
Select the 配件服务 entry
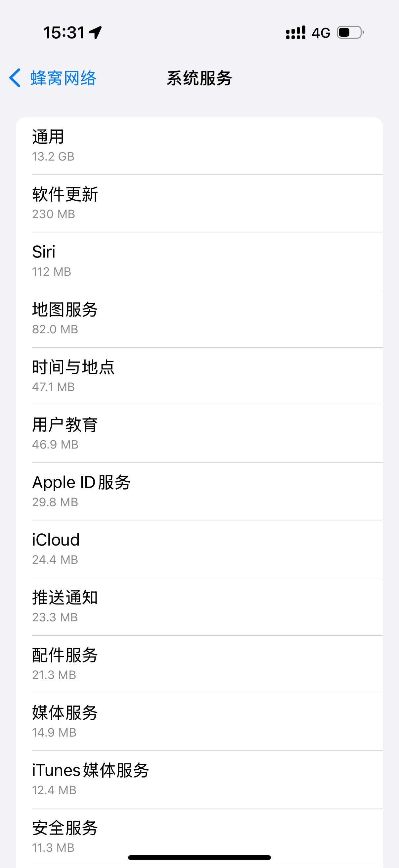[x=199, y=664]
